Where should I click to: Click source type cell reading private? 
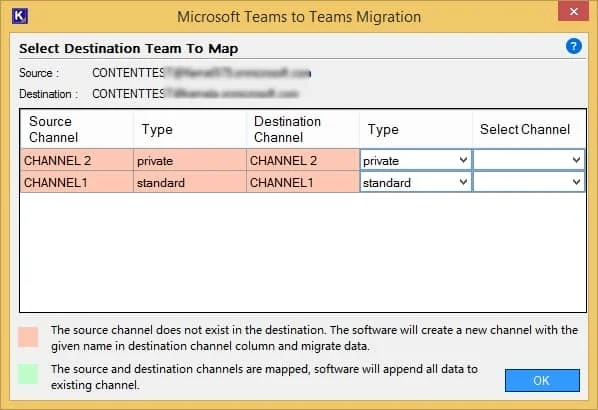[x=190, y=160]
